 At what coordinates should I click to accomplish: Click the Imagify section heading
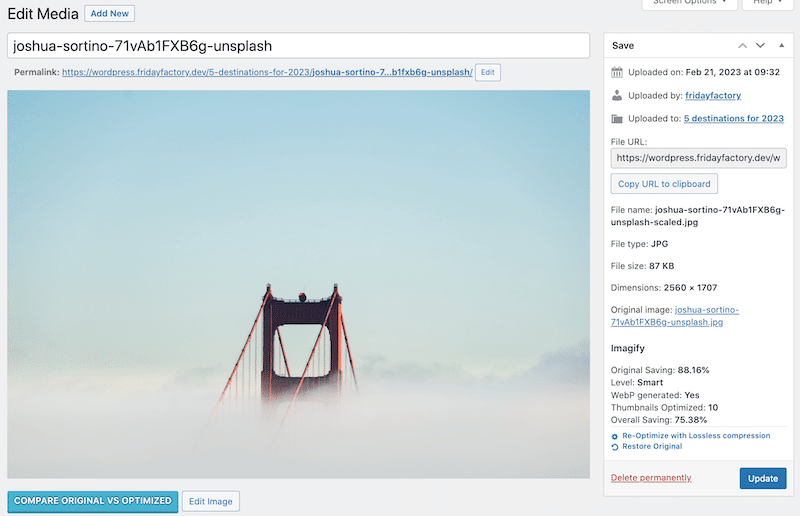(628, 348)
